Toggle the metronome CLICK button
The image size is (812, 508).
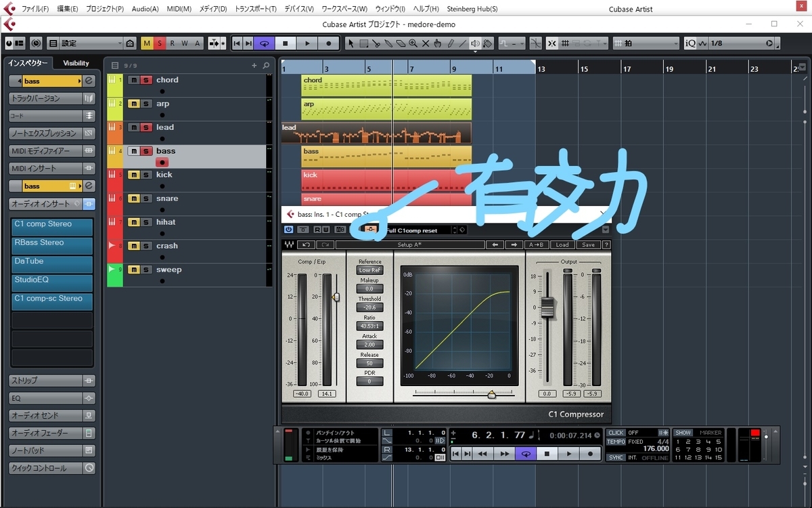pos(616,432)
